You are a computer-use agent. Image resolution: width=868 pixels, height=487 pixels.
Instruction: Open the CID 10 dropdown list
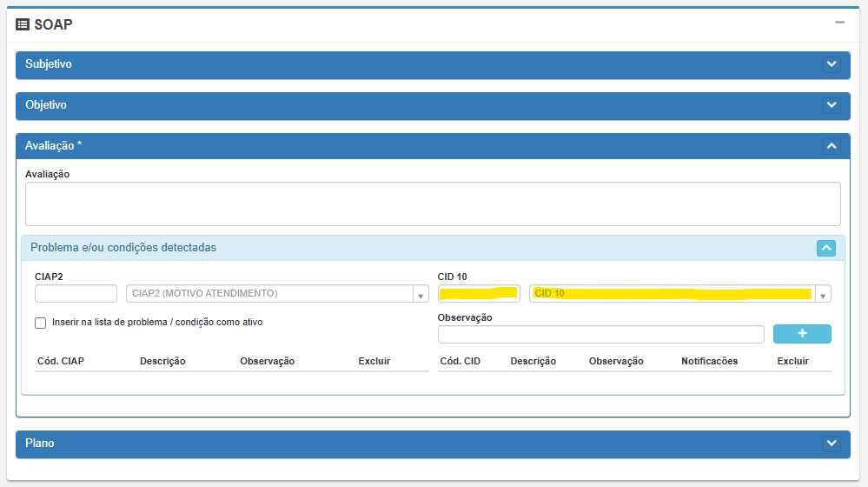pos(822,294)
